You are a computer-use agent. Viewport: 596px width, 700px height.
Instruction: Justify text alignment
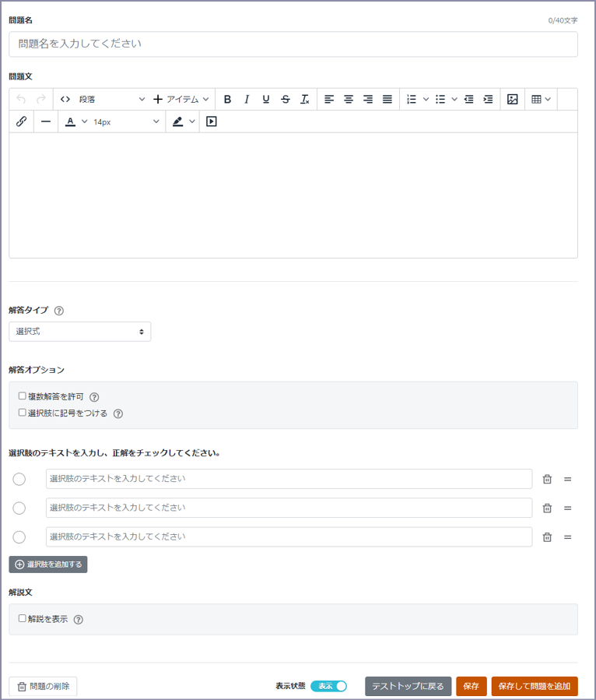[387, 99]
